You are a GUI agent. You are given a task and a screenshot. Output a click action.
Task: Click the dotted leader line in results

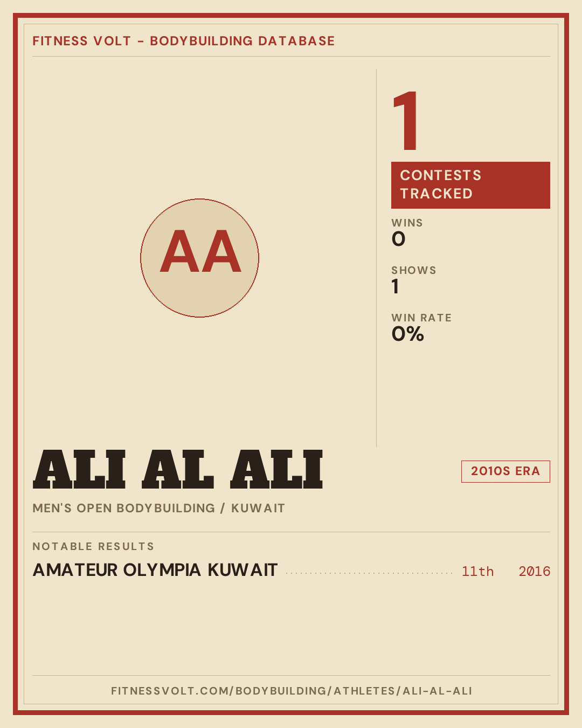point(369,573)
